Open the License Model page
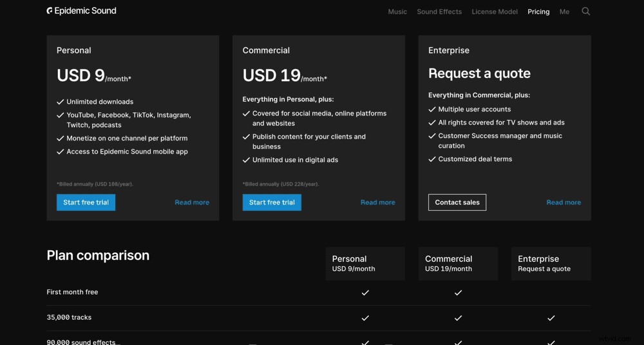Viewport: 644px width, 345px height. coord(495,12)
